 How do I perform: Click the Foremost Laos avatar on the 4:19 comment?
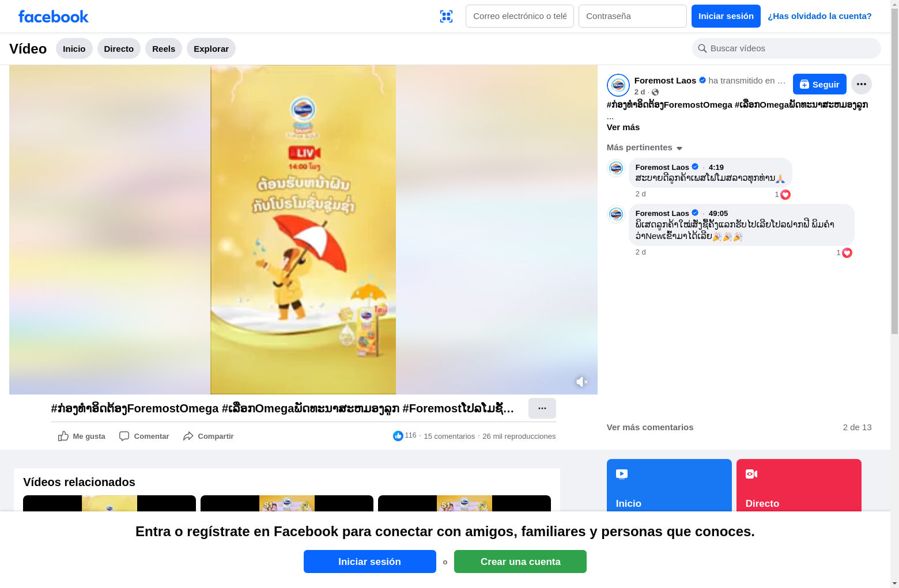pos(616,168)
